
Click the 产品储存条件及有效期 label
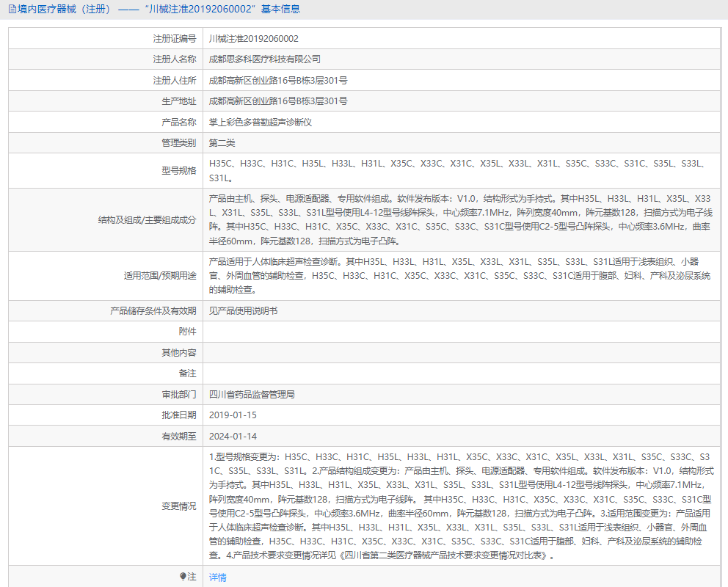[x=153, y=310]
